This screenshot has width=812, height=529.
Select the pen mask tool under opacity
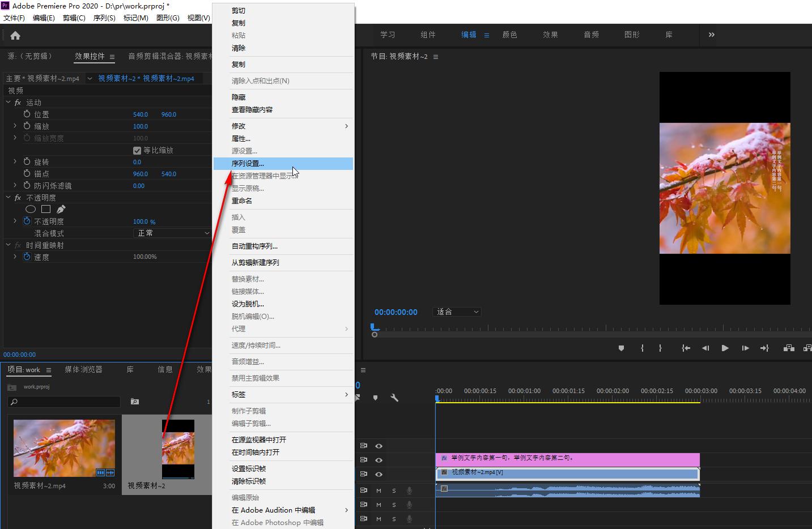61,209
